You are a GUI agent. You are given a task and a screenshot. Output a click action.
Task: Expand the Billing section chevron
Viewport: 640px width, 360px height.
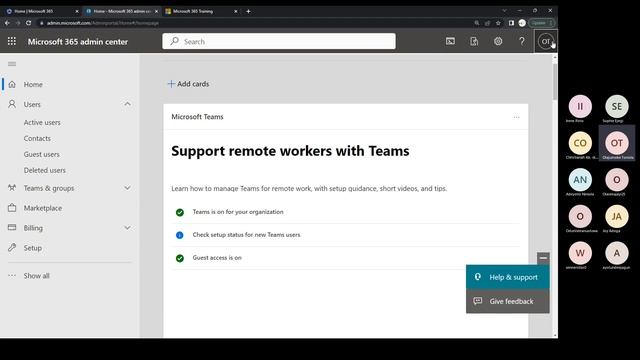[x=127, y=228]
